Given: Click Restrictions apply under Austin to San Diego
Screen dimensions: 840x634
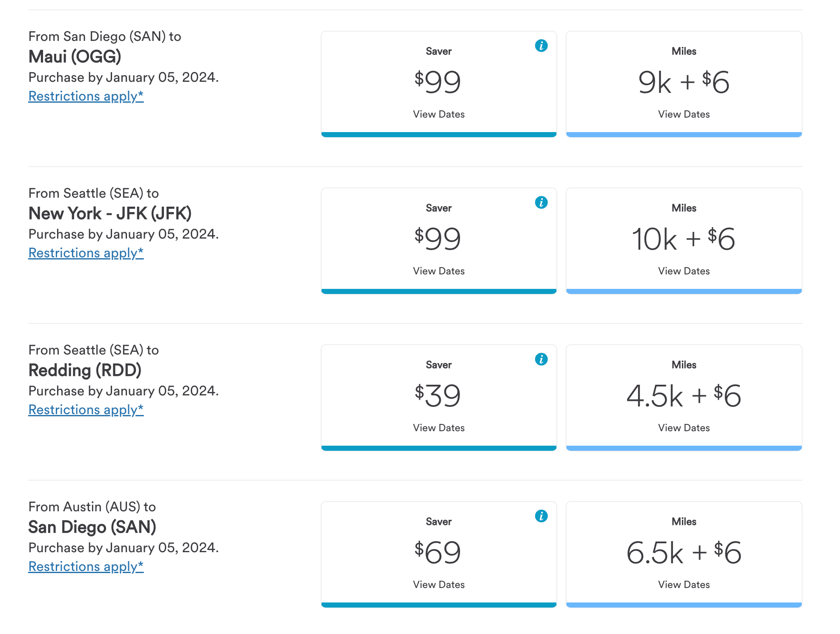Looking at the screenshot, I should click(x=86, y=567).
